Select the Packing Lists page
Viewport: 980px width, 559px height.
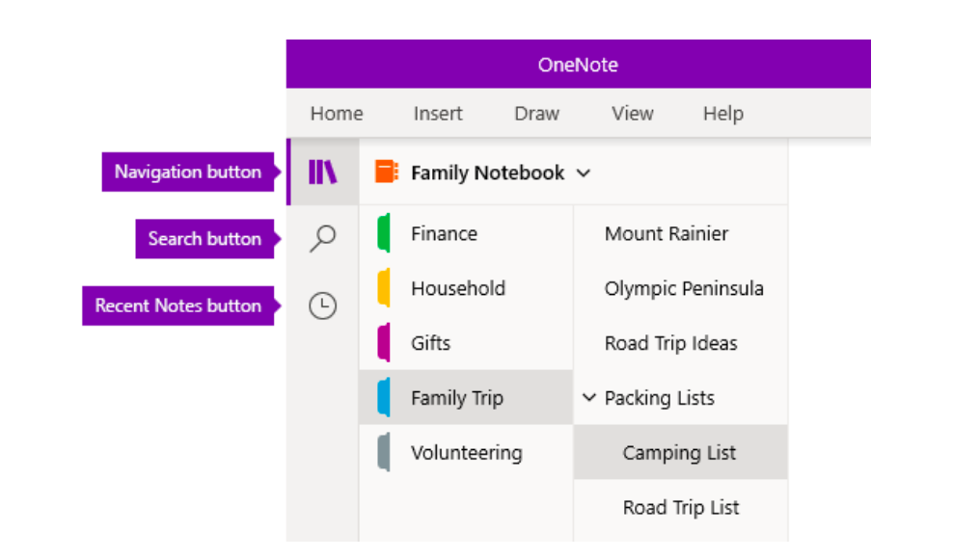point(681,397)
